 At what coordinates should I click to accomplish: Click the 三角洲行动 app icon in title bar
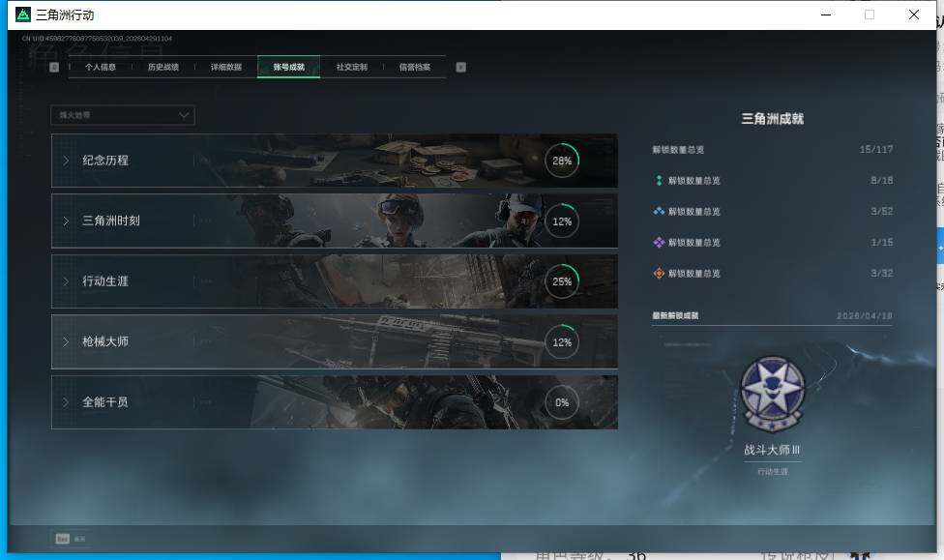[x=23, y=15]
